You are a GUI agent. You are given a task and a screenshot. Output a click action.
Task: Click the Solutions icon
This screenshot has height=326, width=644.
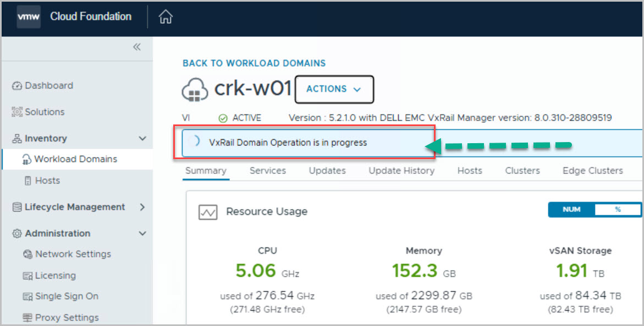[17, 112]
